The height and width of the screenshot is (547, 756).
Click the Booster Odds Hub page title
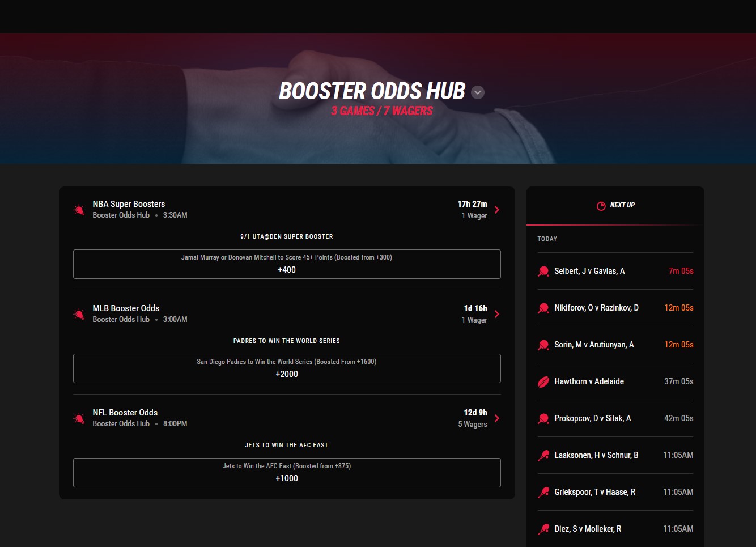pyautogui.click(x=372, y=91)
